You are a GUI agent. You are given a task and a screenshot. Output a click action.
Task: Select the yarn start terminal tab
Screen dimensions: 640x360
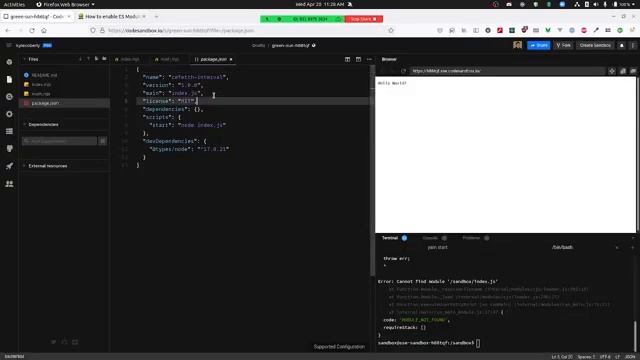pyautogui.click(x=437, y=247)
